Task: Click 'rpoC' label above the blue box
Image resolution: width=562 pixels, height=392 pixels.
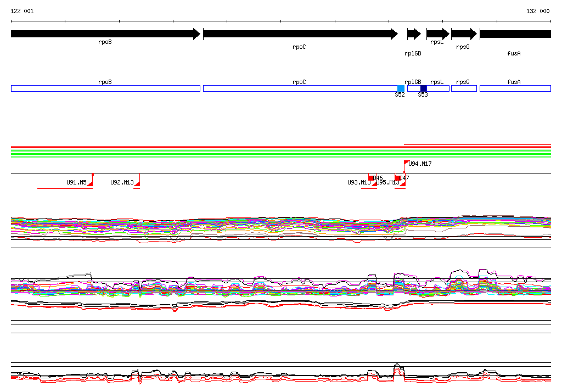Action: click(x=299, y=82)
